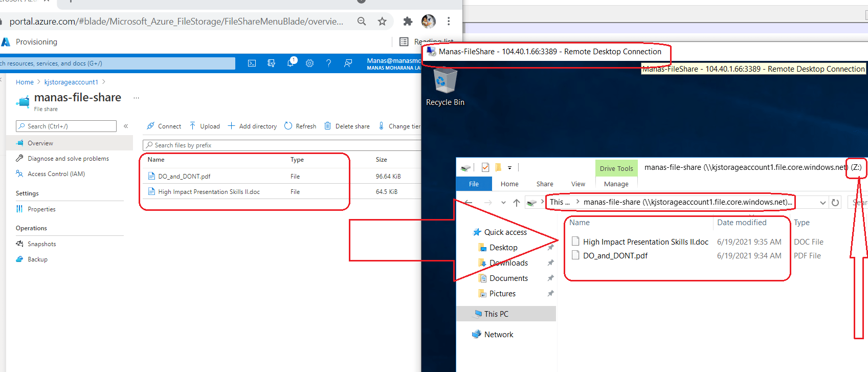868x372 pixels.
Task: Select High Impact Presentation Skills II.doc in Explorer
Action: pyautogui.click(x=646, y=242)
